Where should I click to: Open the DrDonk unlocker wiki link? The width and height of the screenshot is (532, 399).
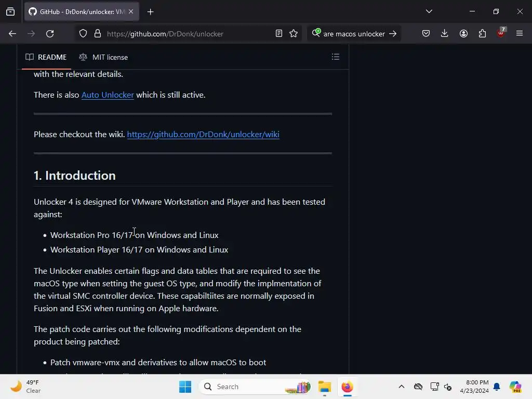click(x=203, y=135)
